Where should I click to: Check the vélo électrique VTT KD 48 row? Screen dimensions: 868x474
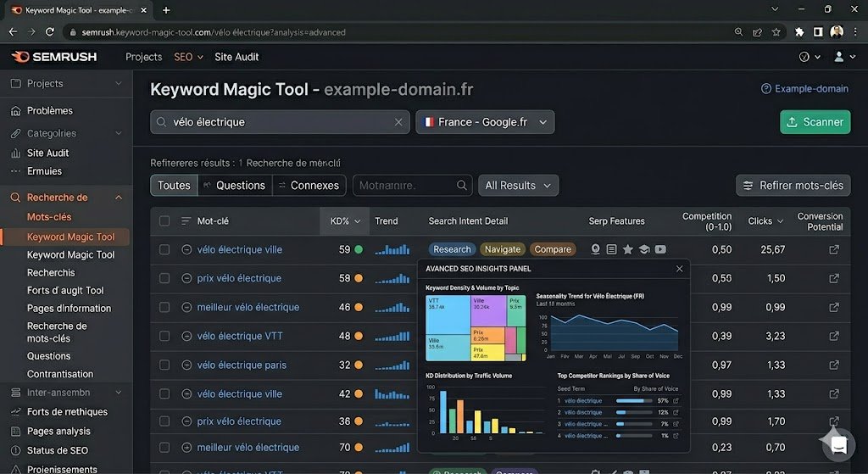click(164, 336)
